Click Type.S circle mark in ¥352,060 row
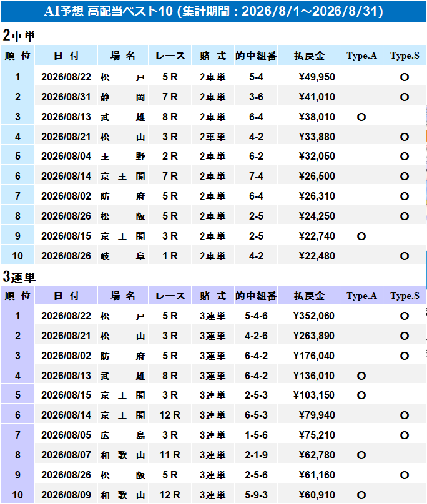 click(405, 316)
